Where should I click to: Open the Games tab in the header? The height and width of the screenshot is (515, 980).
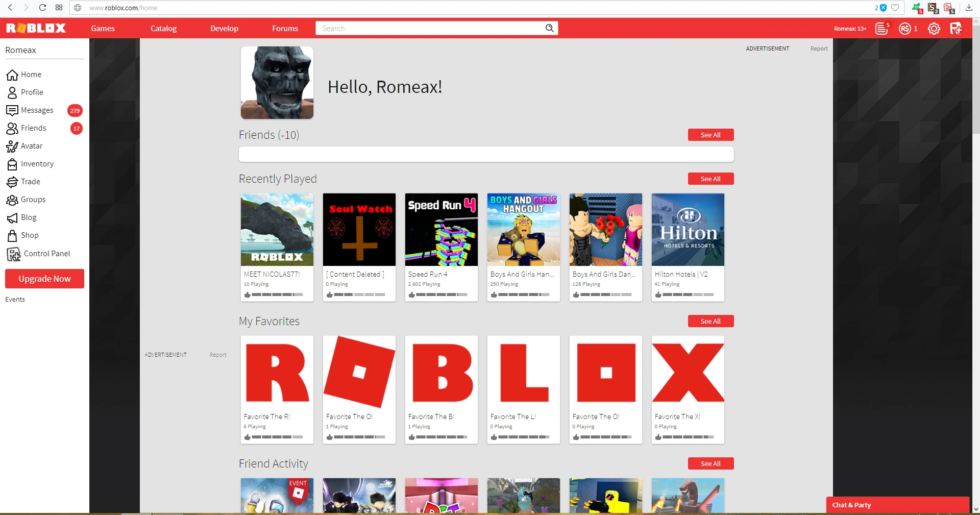[x=103, y=29]
